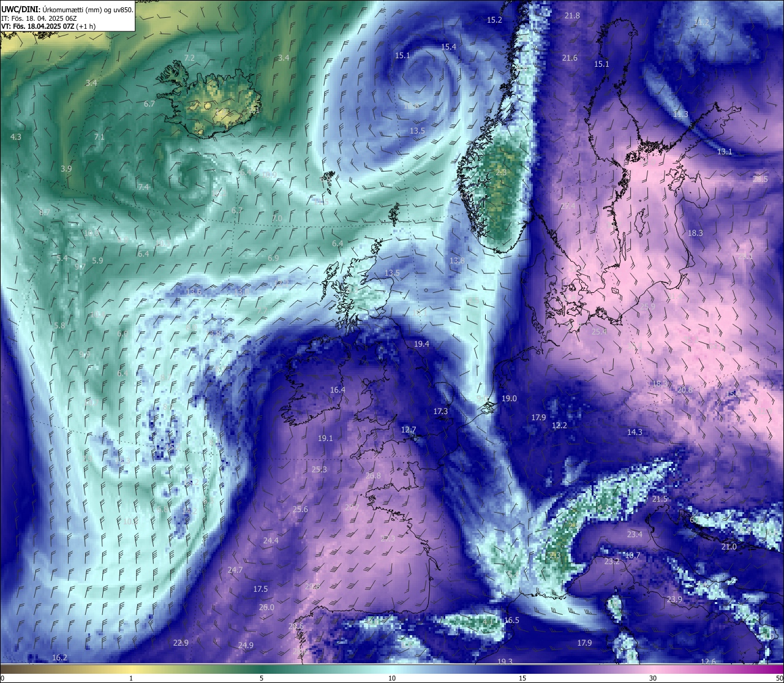
Task: Click the colour scale tick label "15"
Action: point(522,678)
